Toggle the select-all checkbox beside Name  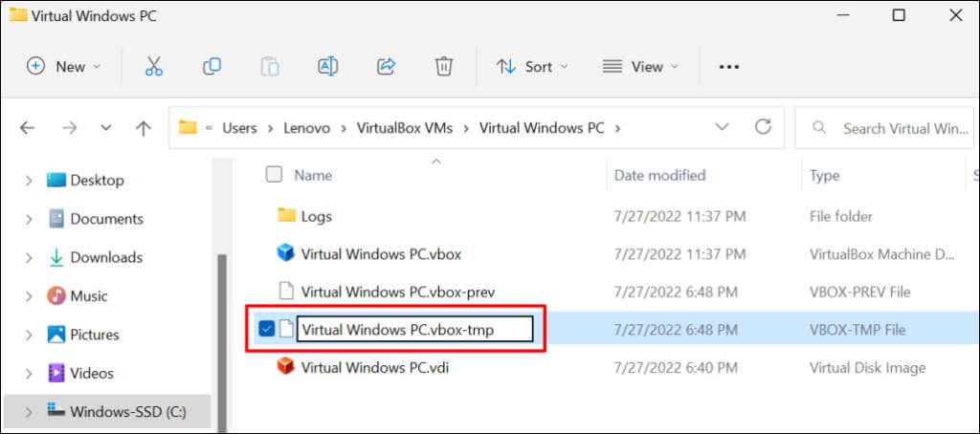click(x=274, y=175)
